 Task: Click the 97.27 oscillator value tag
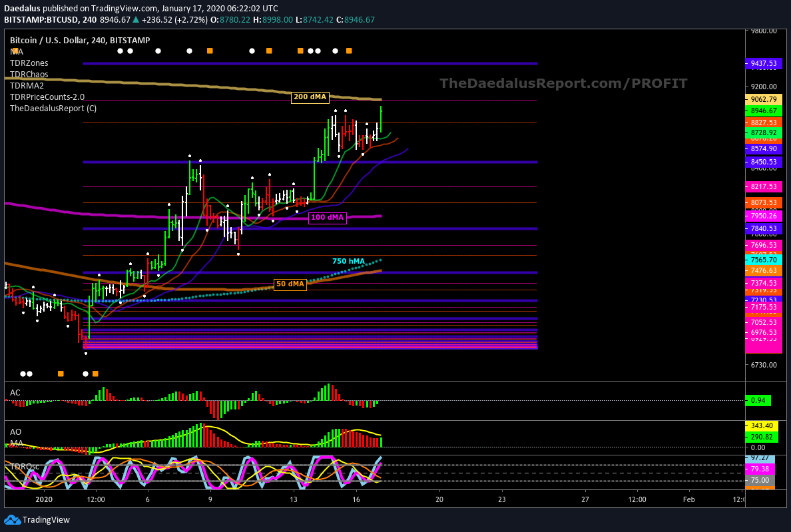tap(760, 458)
